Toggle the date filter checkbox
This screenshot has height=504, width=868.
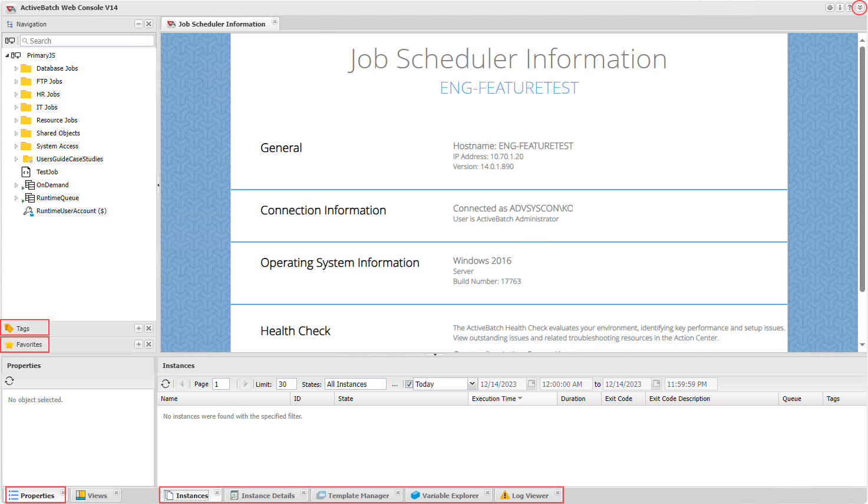[409, 384]
